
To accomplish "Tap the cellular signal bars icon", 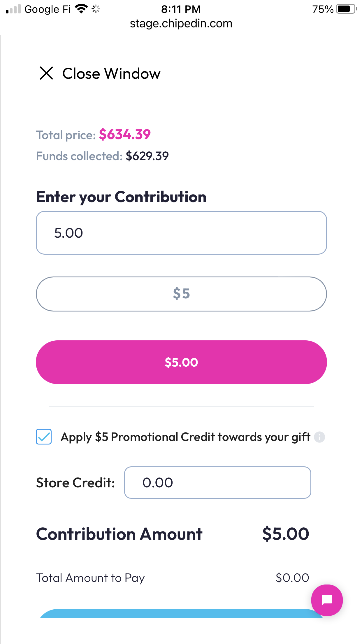I will (x=13, y=9).
